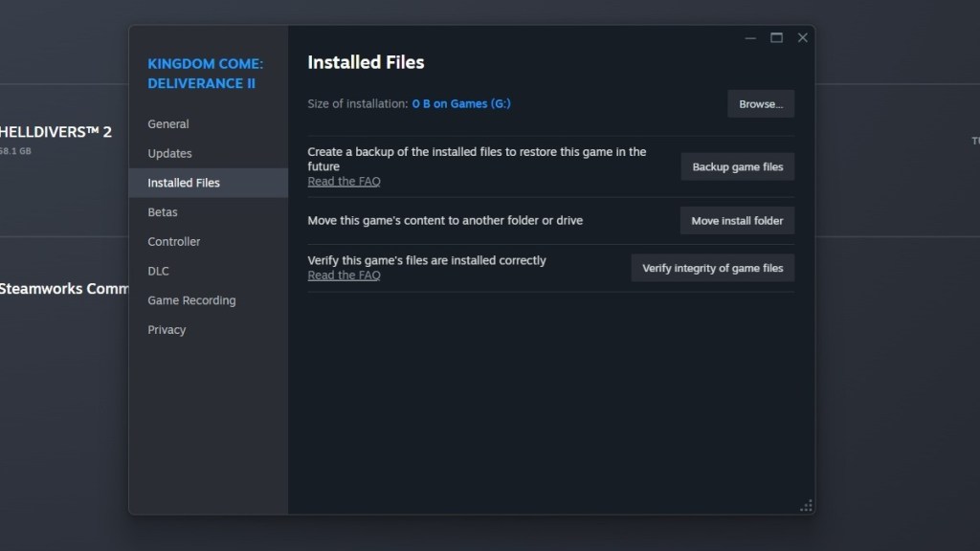Go to the Betas section
980x551 pixels.
(163, 212)
